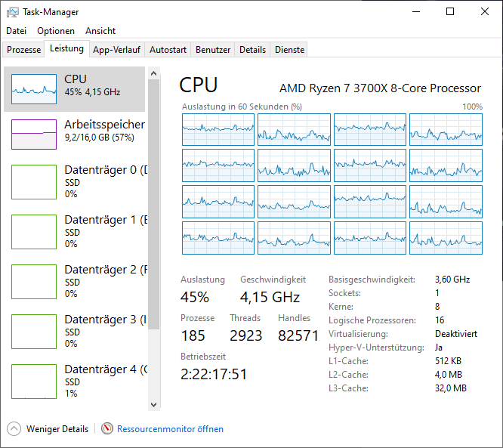Switch to the Autostart tab

pyautogui.click(x=168, y=50)
